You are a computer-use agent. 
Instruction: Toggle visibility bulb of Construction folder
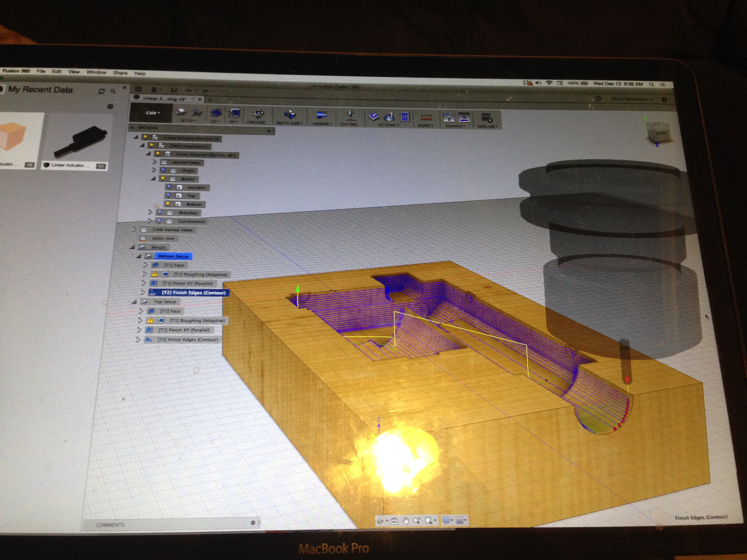pyautogui.click(x=159, y=221)
